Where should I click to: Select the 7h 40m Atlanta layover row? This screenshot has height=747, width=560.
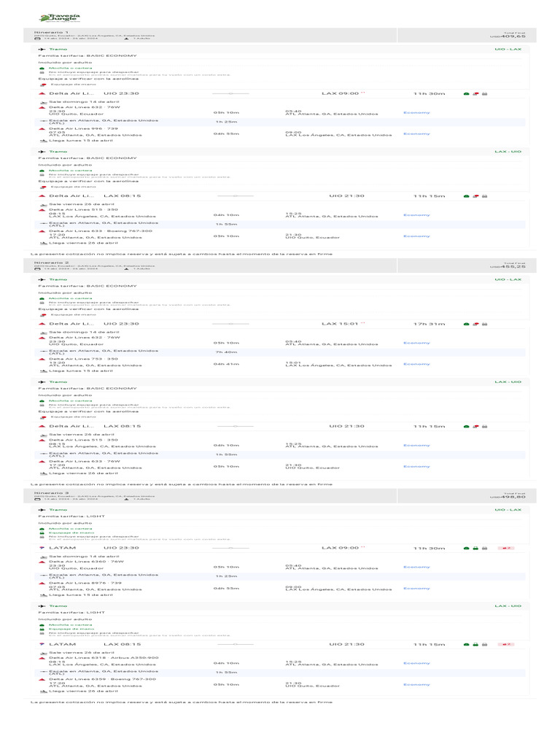pyautogui.click(x=219, y=352)
